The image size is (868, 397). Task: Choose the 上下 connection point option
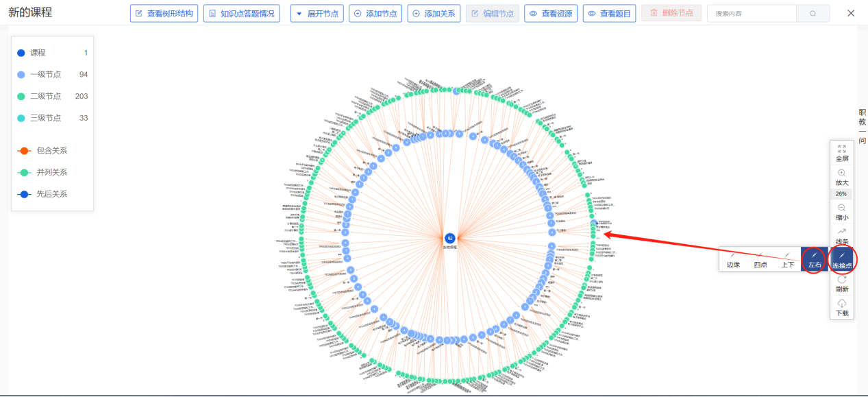pyautogui.click(x=788, y=258)
